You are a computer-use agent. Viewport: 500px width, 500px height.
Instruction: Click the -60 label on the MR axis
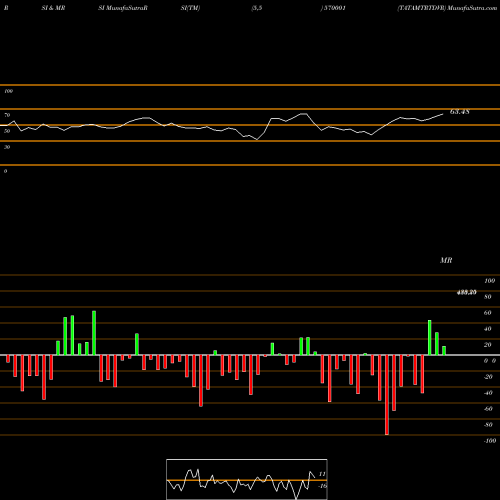click(488, 409)
